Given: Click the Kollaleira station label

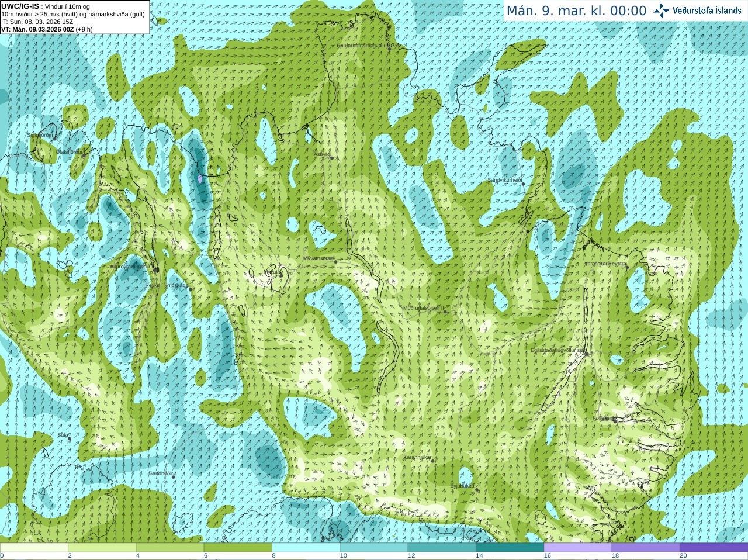Looking at the screenshot, I should 604,418.
